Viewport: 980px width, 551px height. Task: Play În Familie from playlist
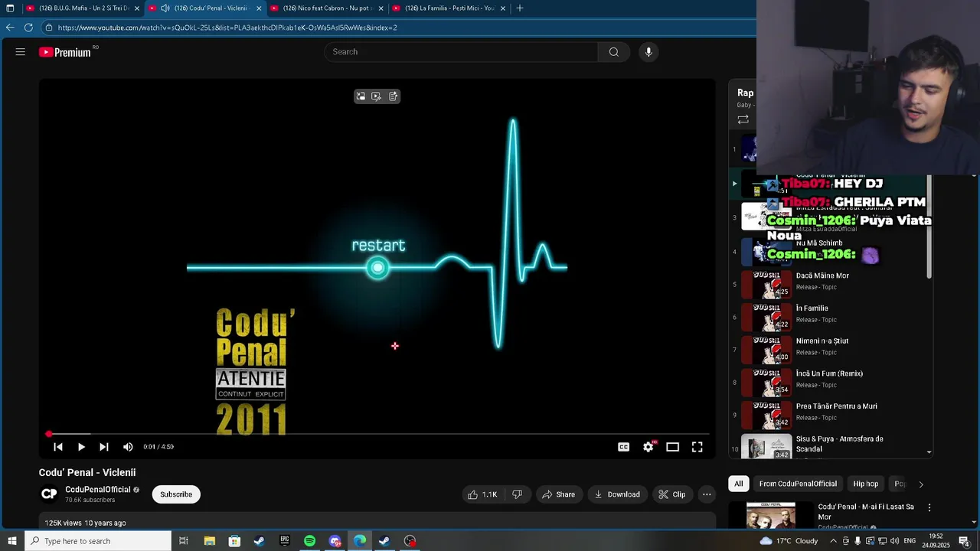pyautogui.click(x=830, y=318)
